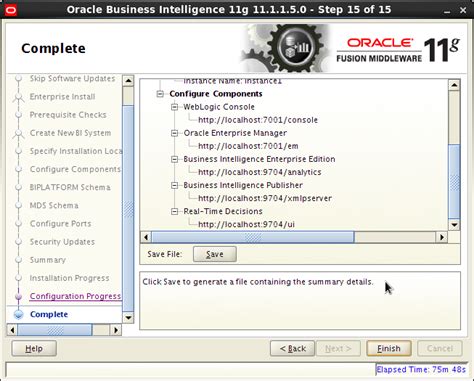This screenshot has width=474, height=381.
Task: Collapse the WebLogic Console node
Action: pyautogui.click(x=174, y=107)
